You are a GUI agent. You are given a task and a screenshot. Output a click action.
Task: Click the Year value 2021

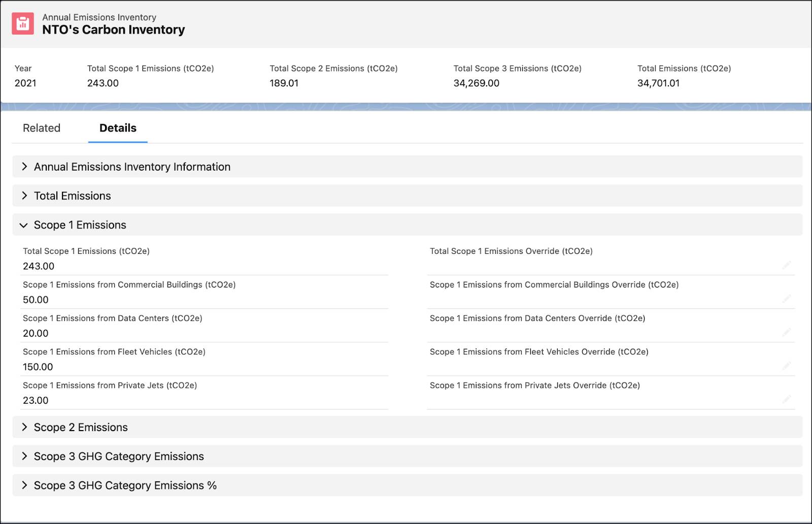(25, 83)
